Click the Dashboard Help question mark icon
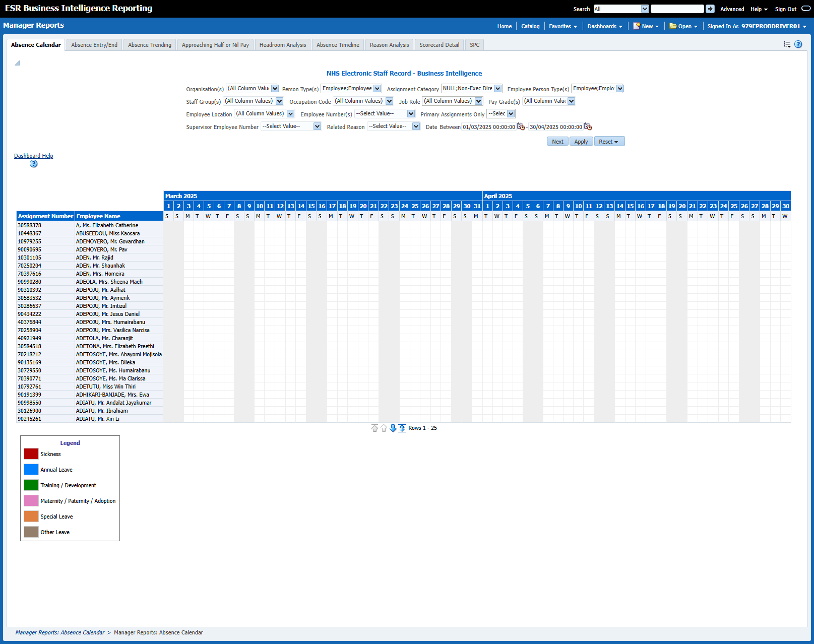The image size is (814, 644). point(33,164)
